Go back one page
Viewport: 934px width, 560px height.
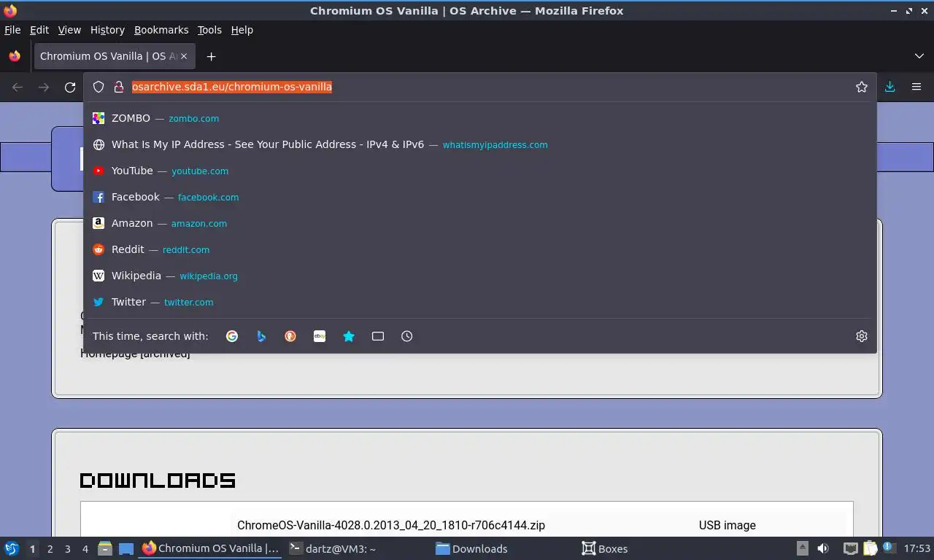(x=18, y=87)
